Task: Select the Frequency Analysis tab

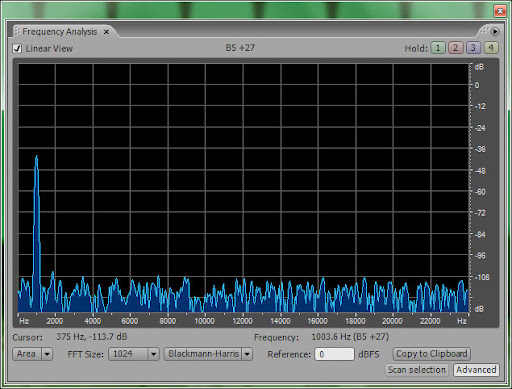Action: pos(60,32)
